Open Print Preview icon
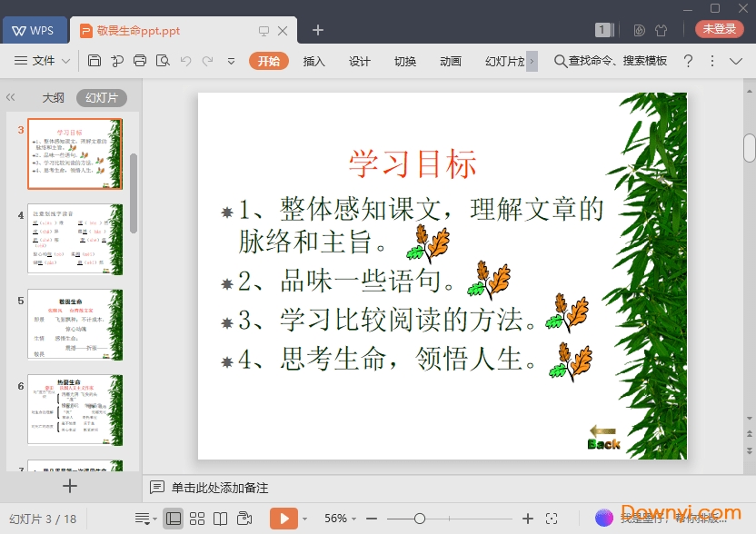 click(x=163, y=61)
